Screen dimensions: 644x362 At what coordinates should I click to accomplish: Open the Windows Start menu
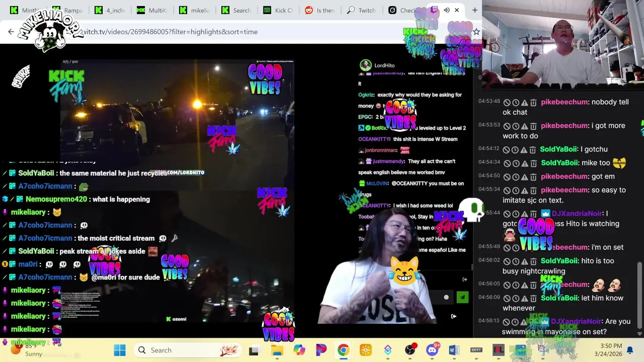[120, 350]
